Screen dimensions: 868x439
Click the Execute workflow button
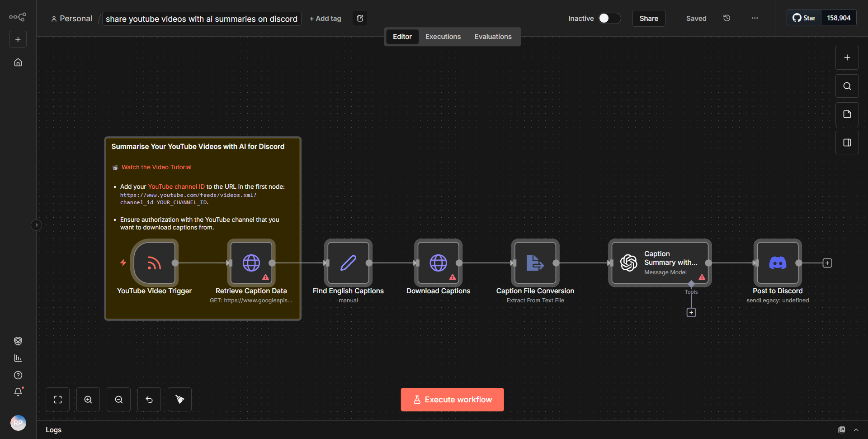coord(453,400)
